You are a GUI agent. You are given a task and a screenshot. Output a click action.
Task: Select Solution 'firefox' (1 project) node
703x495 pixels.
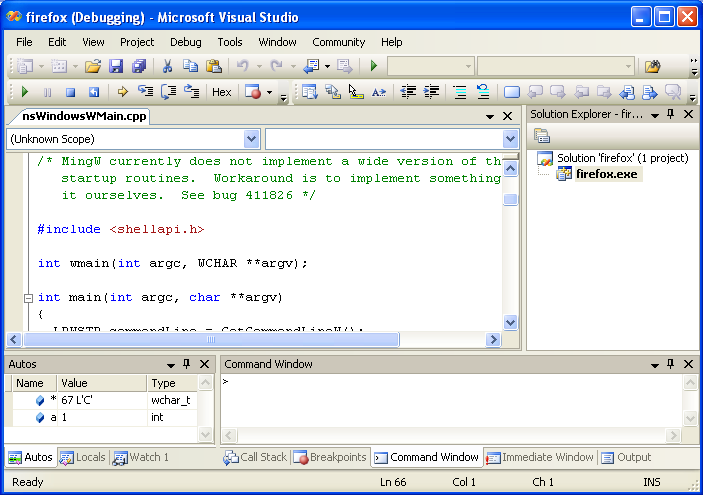(622, 158)
